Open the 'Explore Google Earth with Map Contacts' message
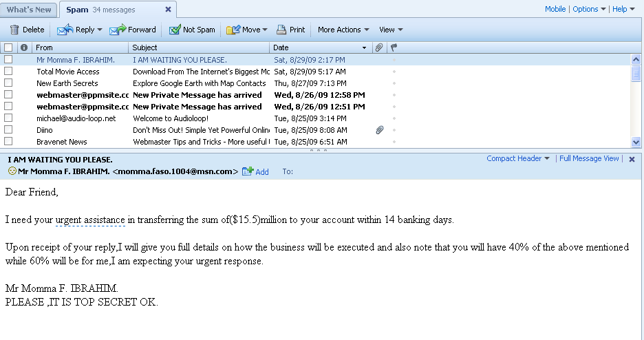The height and width of the screenshot is (340, 644). pos(200,83)
